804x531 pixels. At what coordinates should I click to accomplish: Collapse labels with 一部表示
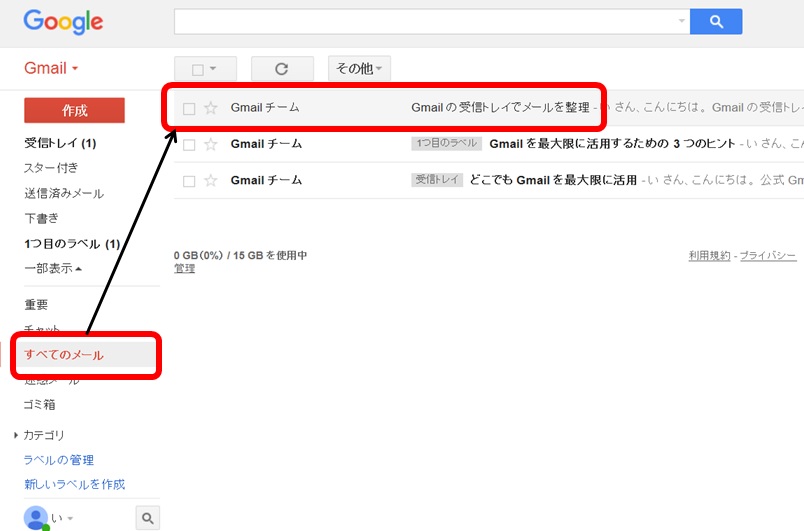tap(53, 269)
